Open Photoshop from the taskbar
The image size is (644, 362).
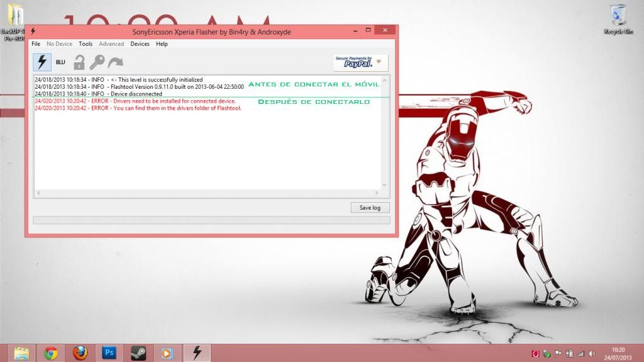tap(109, 353)
